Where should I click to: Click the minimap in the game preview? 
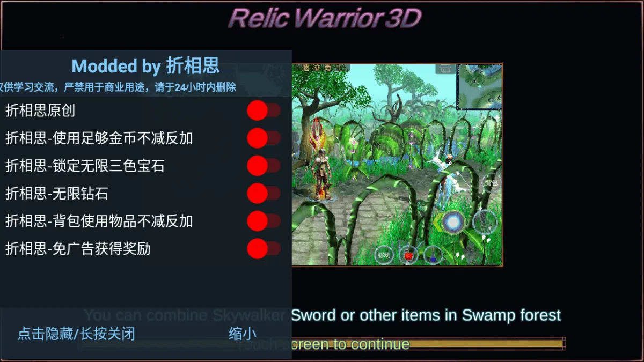pos(479,87)
